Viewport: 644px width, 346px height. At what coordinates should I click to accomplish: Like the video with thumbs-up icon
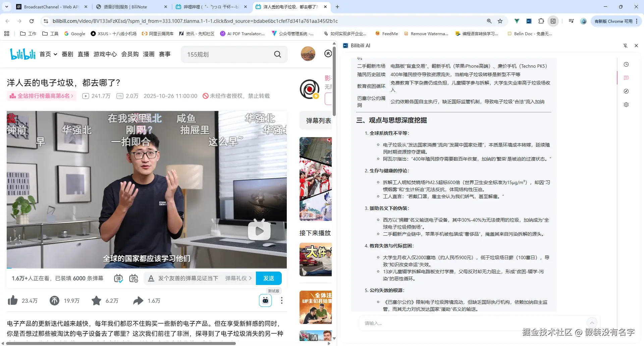12,300
